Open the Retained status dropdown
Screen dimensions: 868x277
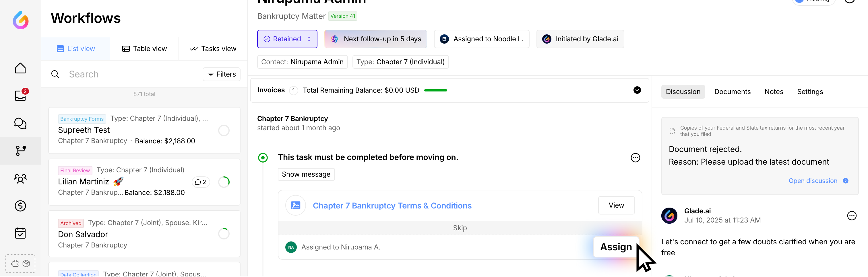287,39
